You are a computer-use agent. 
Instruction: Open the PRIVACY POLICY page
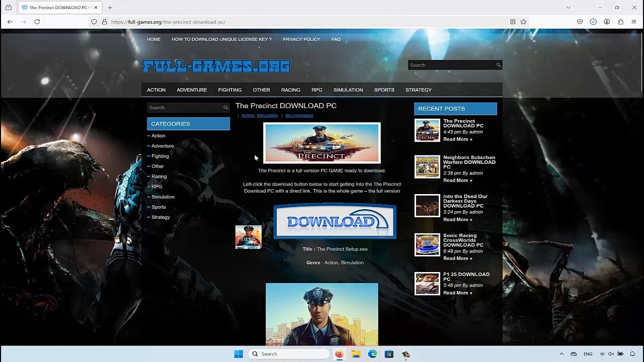tap(301, 39)
